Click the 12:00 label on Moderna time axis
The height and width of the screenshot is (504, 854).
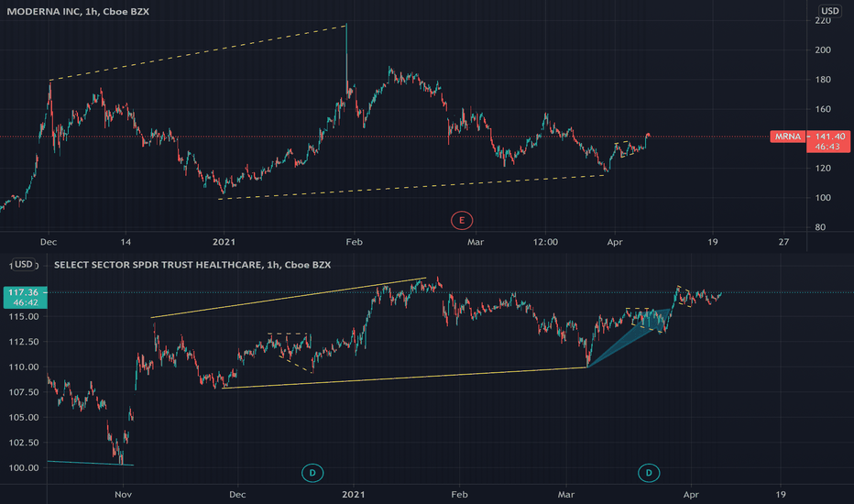tap(546, 242)
